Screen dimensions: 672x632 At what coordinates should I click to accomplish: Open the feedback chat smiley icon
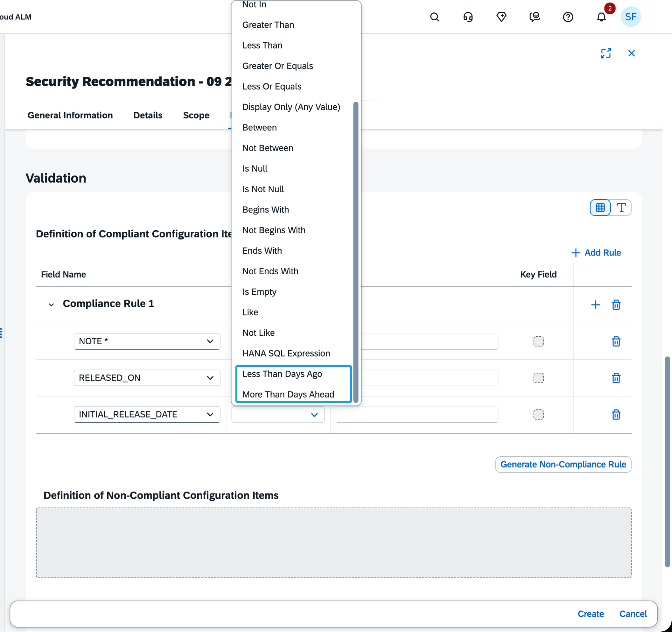click(535, 17)
